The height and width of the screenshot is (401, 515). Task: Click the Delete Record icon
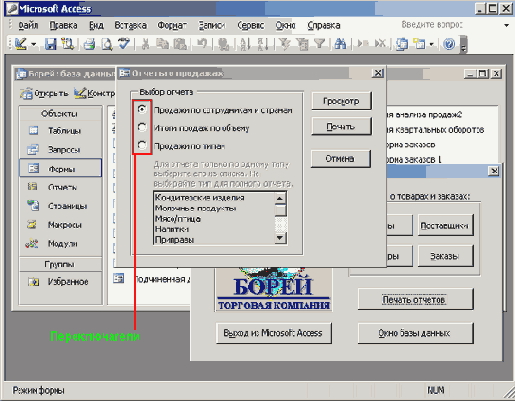380,44
